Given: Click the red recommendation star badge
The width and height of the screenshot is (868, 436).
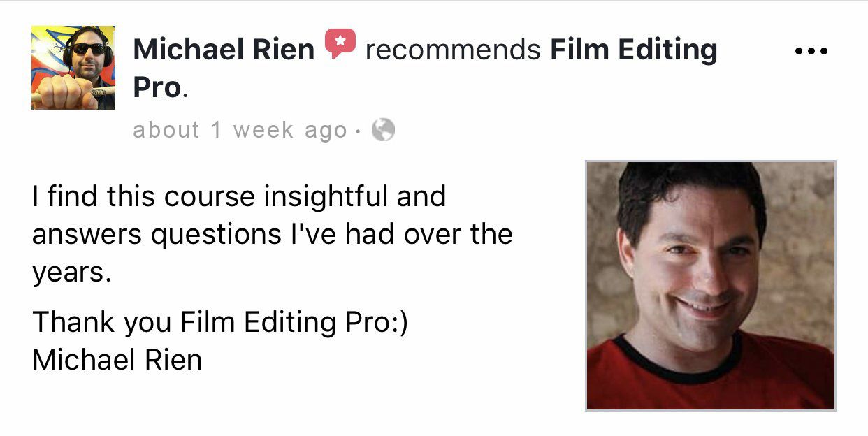Looking at the screenshot, I should point(340,44).
